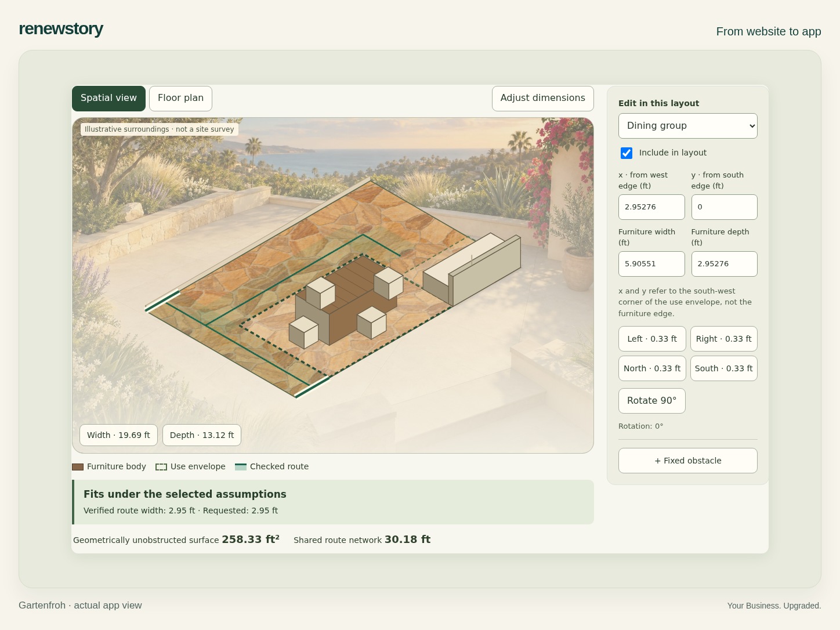
Task: Click the From website to app text
Action: [x=769, y=31]
